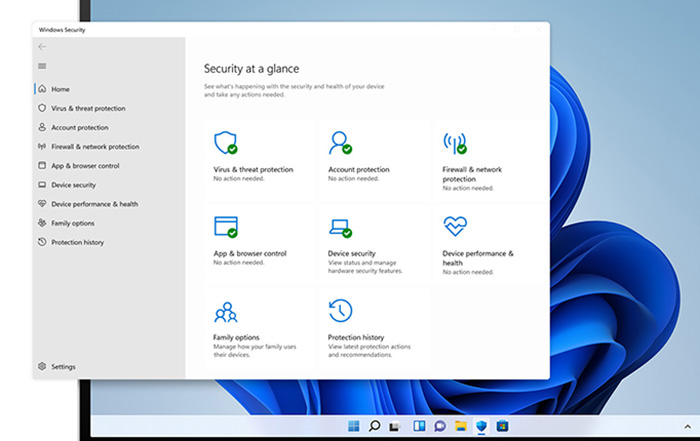Select Device security in the sidebar
Image resolution: width=700 pixels, height=441 pixels.
pos(73,185)
